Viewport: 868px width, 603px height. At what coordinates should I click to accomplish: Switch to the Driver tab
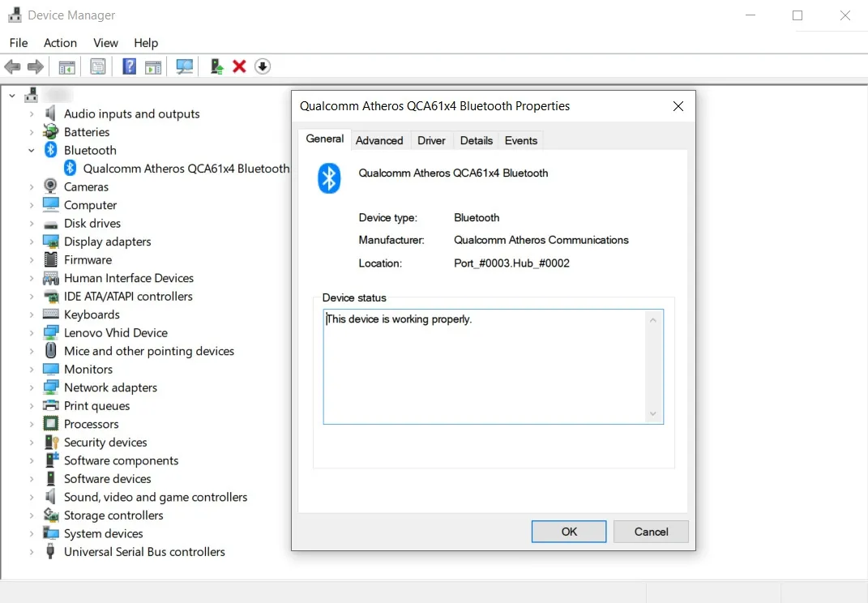pos(431,140)
